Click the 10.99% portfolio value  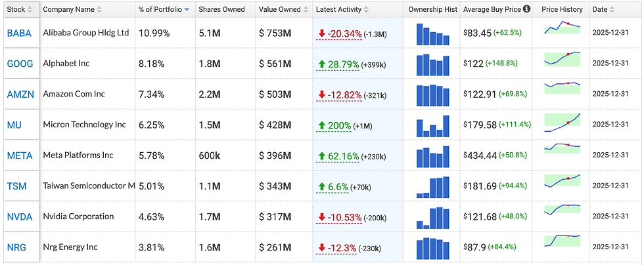coord(154,33)
